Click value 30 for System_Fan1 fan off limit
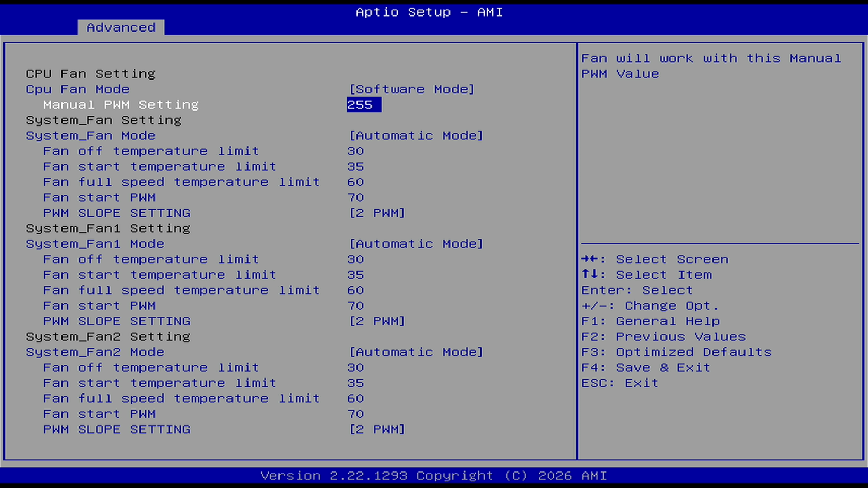The height and width of the screenshot is (488, 868). (355, 259)
